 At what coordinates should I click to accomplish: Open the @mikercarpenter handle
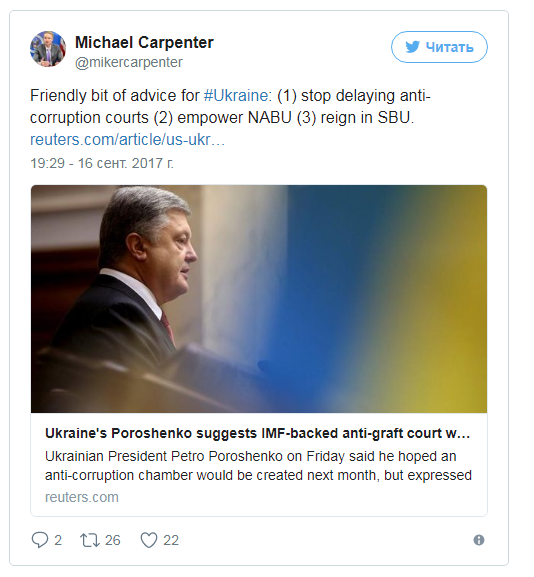click(129, 63)
